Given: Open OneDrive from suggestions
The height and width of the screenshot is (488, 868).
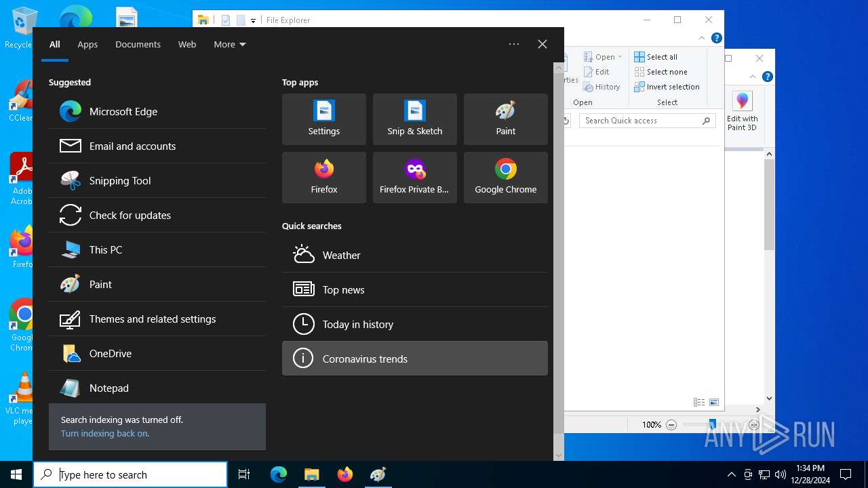Looking at the screenshot, I should point(157,353).
